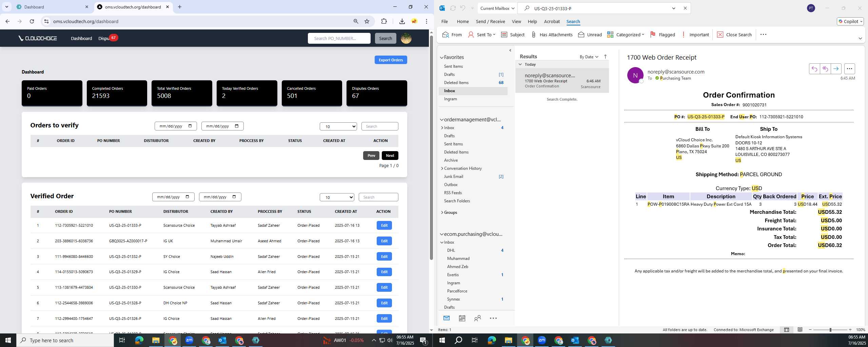Image resolution: width=868 pixels, height=347 pixels.
Task: Click the Export Orders button
Action: click(391, 60)
